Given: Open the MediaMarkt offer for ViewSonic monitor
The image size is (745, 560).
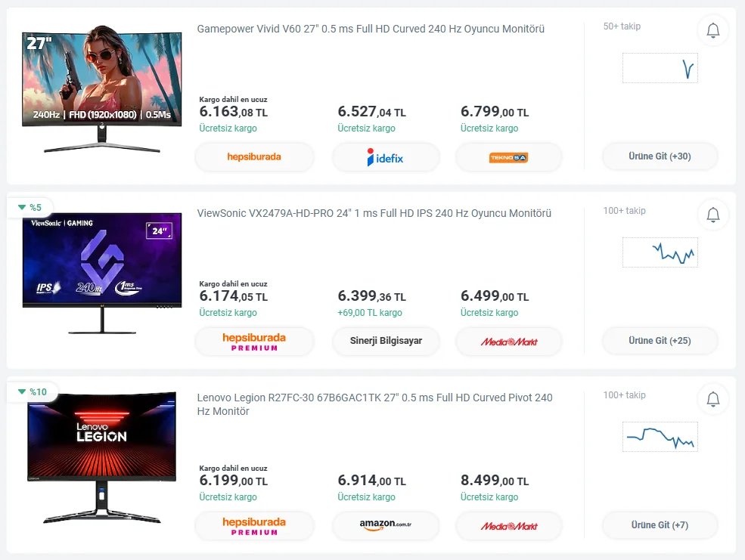Looking at the screenshot, I should click(508, 342).
